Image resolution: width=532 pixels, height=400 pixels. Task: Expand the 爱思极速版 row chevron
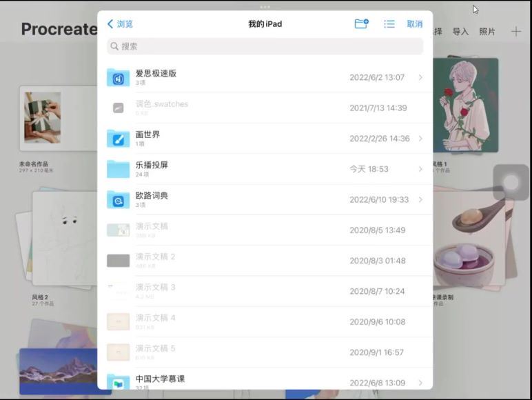click(420, 77)
